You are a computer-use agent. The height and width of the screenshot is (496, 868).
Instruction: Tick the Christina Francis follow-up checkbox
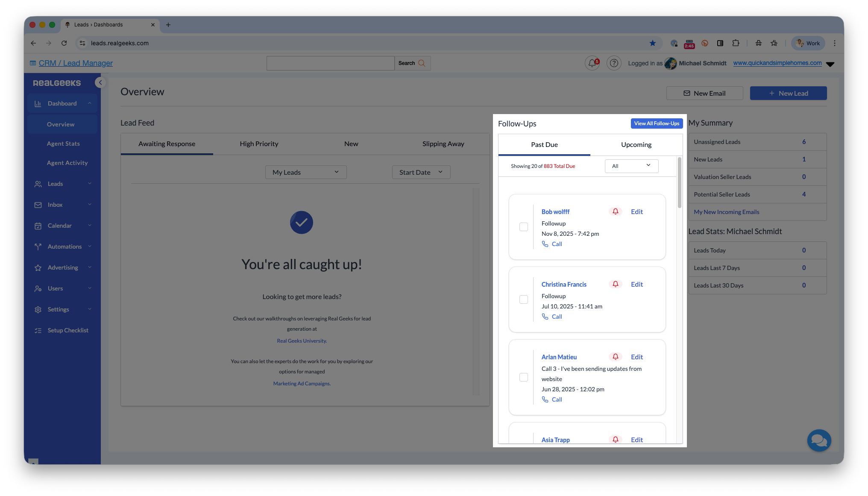pyautogui.click(x=524, y=299)
